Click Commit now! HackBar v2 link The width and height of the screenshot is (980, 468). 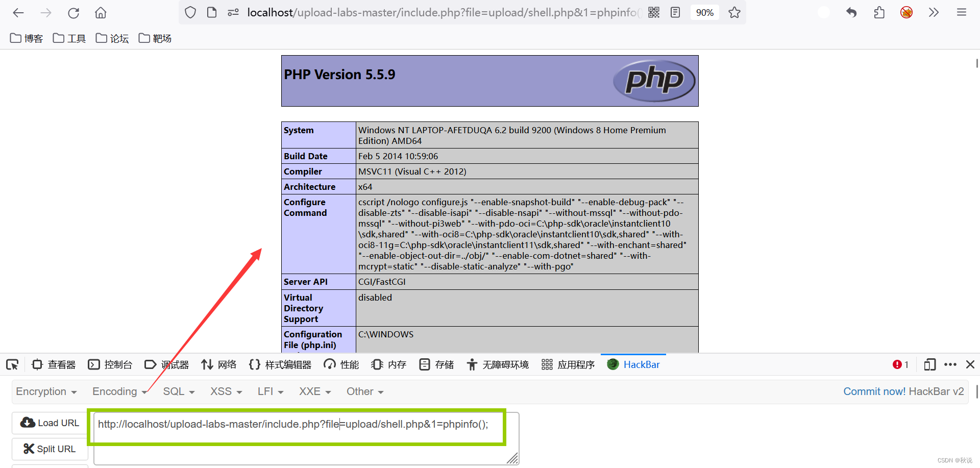903,391
